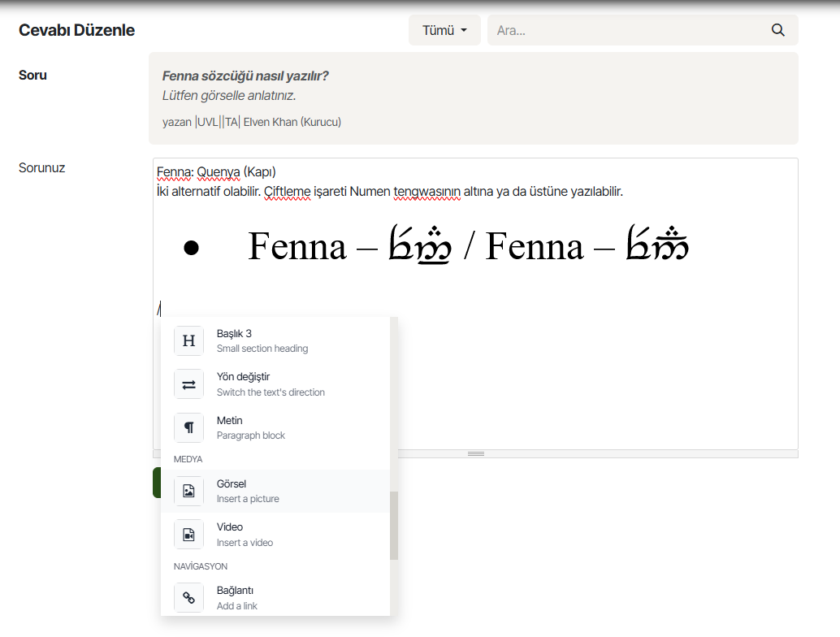Click the H icon for Başlık 3

coord(188,340)
